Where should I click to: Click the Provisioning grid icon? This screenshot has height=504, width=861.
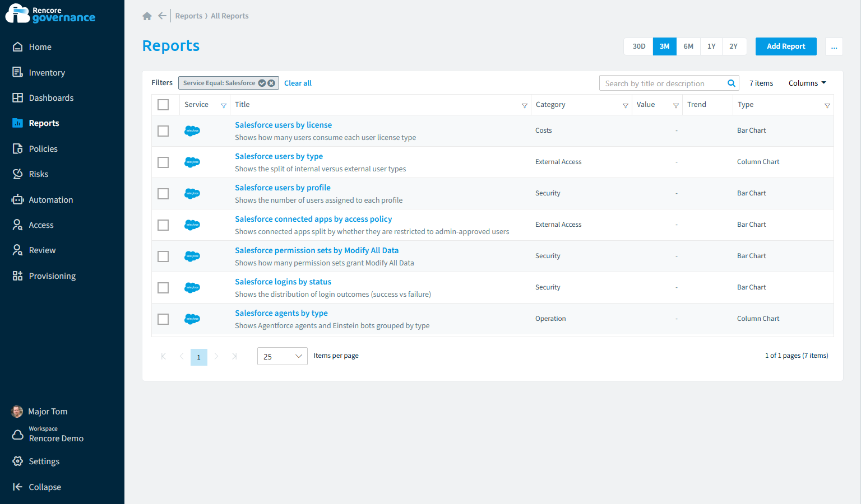(17, 276)
